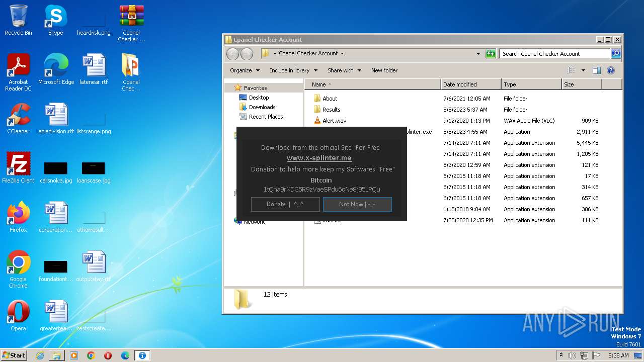644x362 pixels.
Task: Click the Action Center flag tray icon
Action: click(596, 355)
